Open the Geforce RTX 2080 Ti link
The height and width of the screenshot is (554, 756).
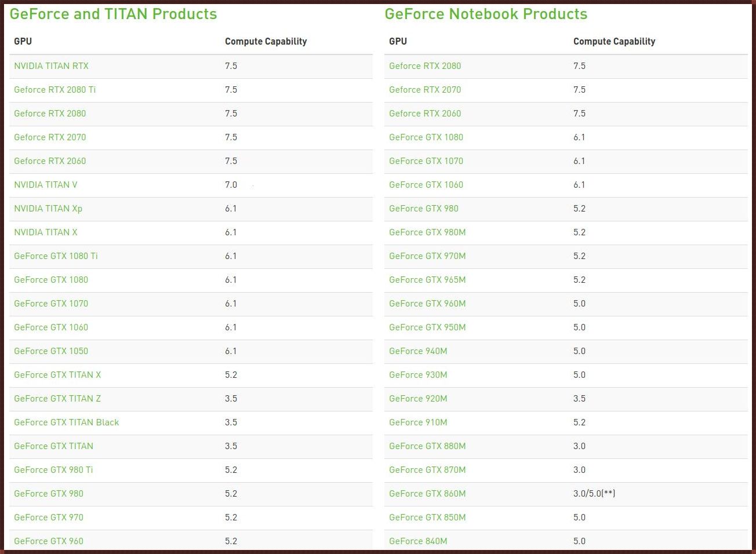coord(55,90)
